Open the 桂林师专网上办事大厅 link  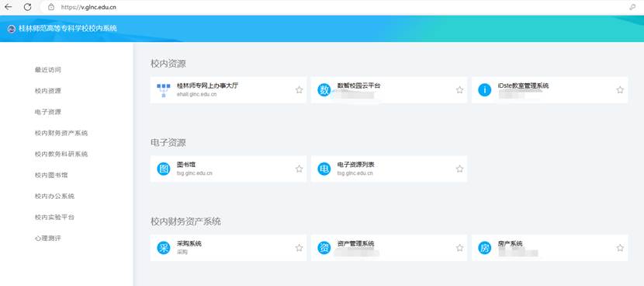207,86
